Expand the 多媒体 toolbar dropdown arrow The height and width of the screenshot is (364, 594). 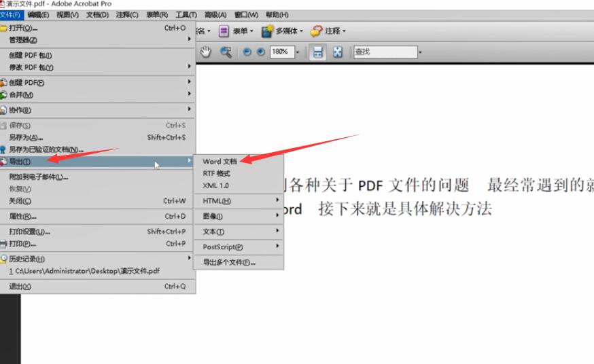coord(302,31)
